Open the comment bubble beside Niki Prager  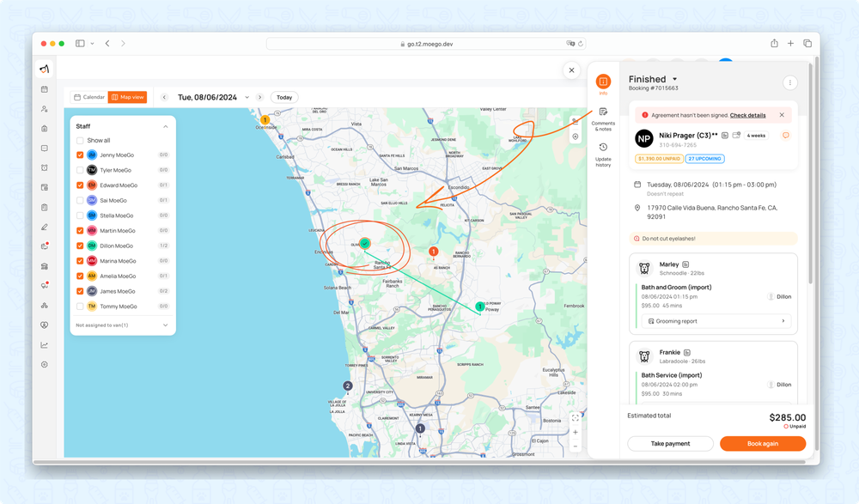tap(785, 136)
